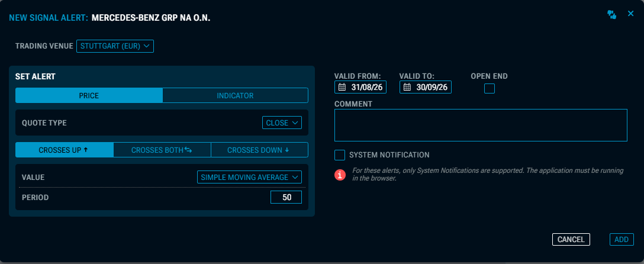Select the Crosses Up condition
644x264 pixels.
pyautogui.click(x=64, y=150)
